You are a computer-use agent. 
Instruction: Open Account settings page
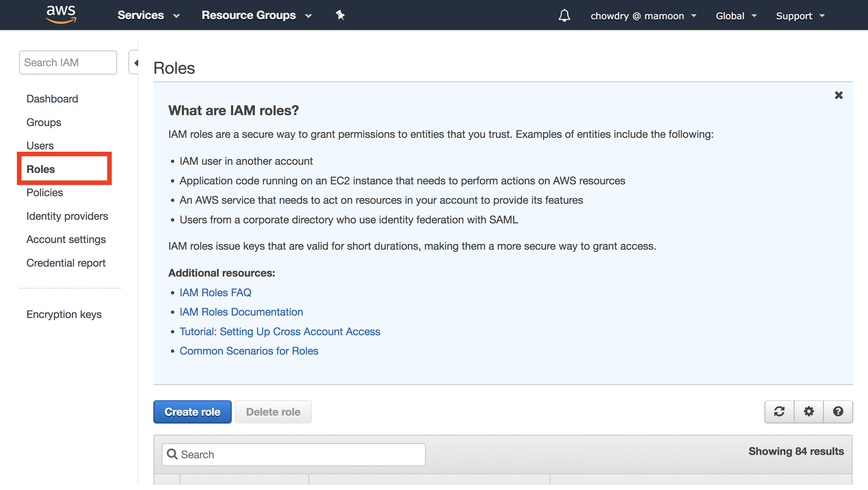[x=66, y=239]
